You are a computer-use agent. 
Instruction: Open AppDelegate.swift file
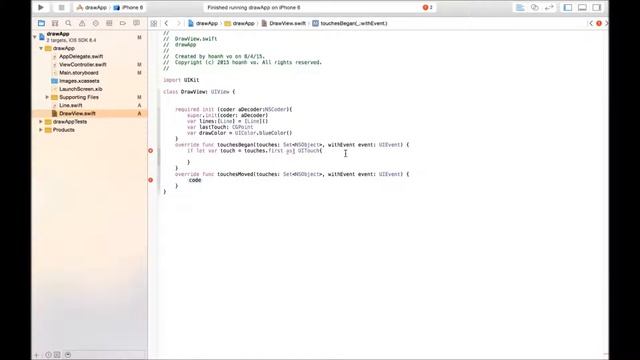tap(81, 56)
